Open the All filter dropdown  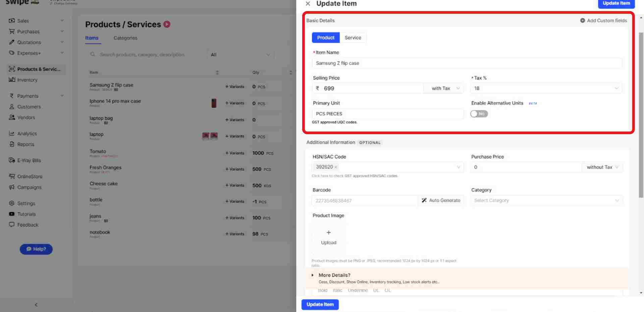point(240,55)
